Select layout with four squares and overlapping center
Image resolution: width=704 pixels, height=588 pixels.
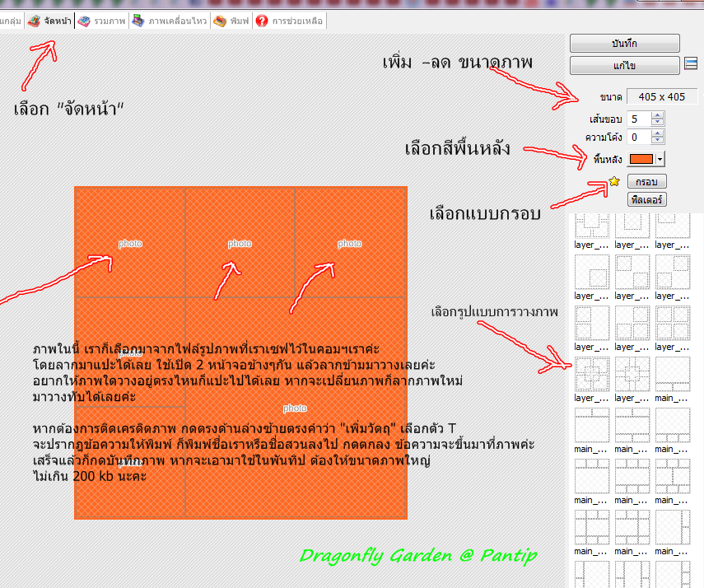pos(592,374)
